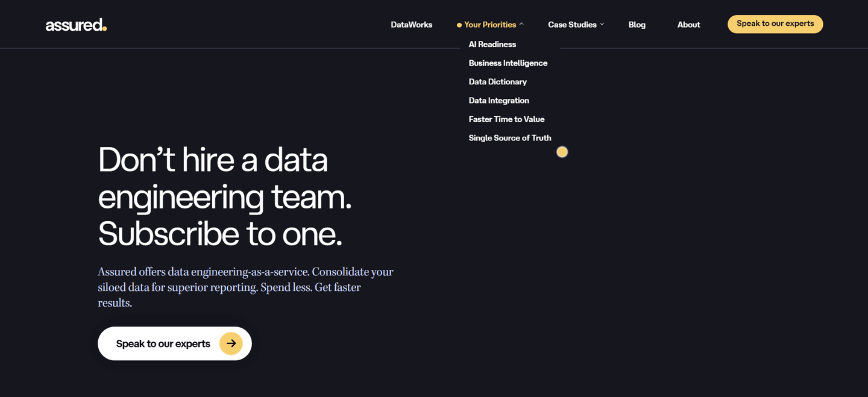Open the Data Integration menu entry
This screenshot has width=868, height=397.
pos(499,100)
